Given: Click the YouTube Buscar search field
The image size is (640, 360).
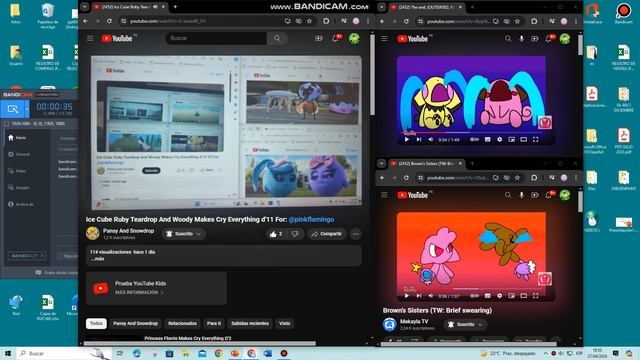Looking at the screenshot, I should (216, 38).
